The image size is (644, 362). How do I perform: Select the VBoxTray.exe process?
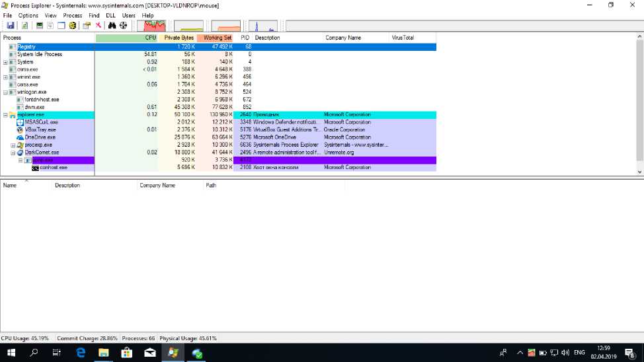tap(218, 129)
